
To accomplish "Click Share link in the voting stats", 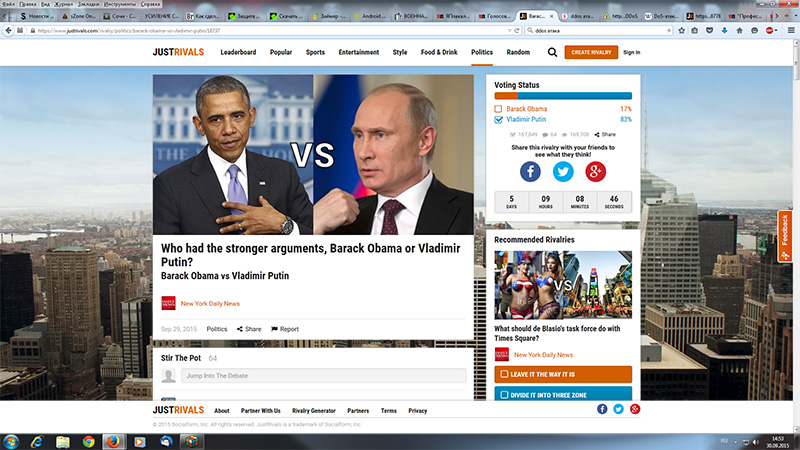I will click(605, 135).
